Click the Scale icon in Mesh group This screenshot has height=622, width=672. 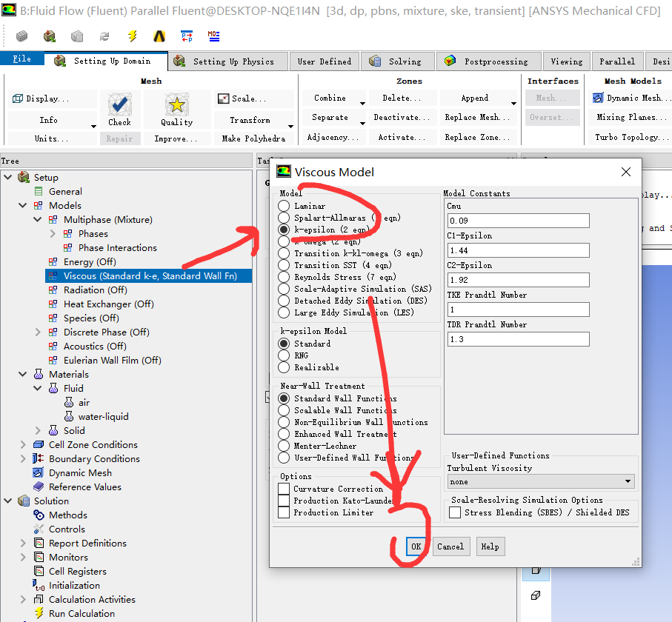223,98
